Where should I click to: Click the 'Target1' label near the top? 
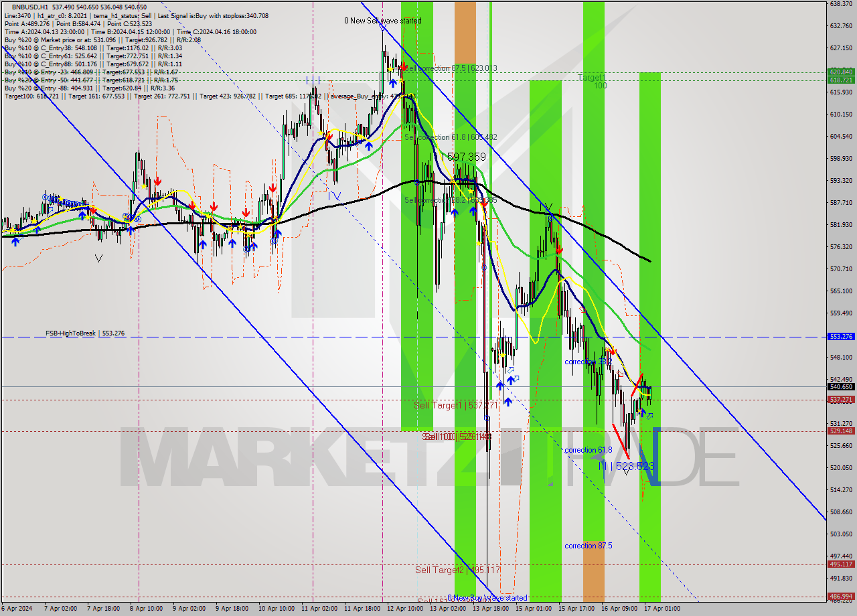pos(592,78)
